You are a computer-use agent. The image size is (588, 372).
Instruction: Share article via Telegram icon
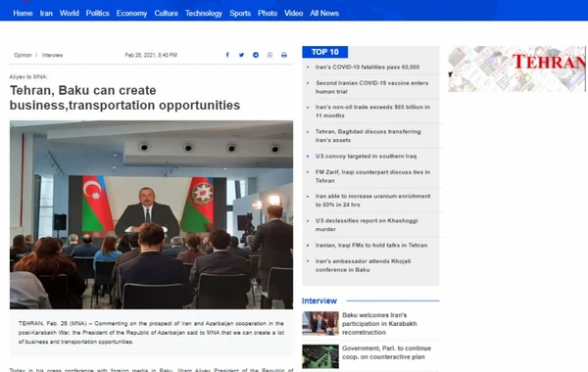[x=256, y=55]
